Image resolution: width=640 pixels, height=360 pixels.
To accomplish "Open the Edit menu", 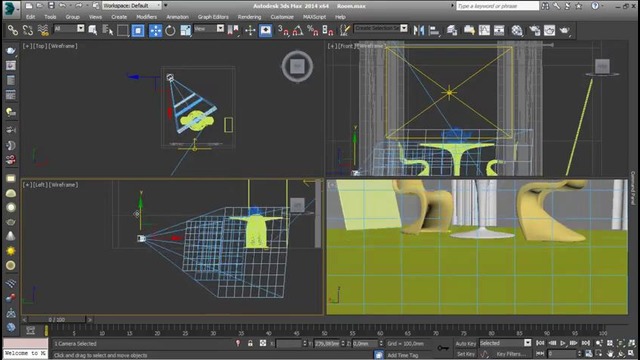I will [31, 17].
